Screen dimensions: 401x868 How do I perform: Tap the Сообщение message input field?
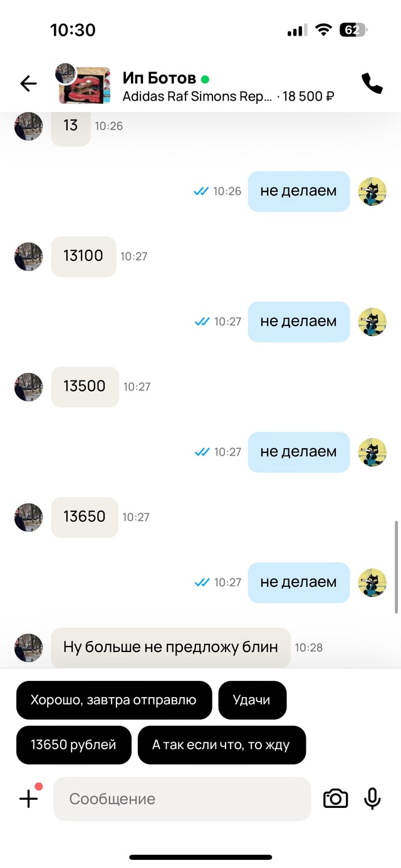182,799
